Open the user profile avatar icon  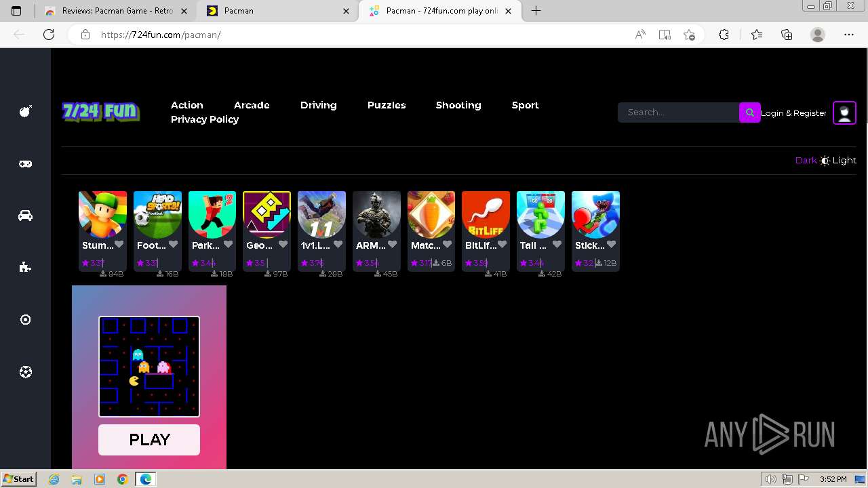point(844,113)
